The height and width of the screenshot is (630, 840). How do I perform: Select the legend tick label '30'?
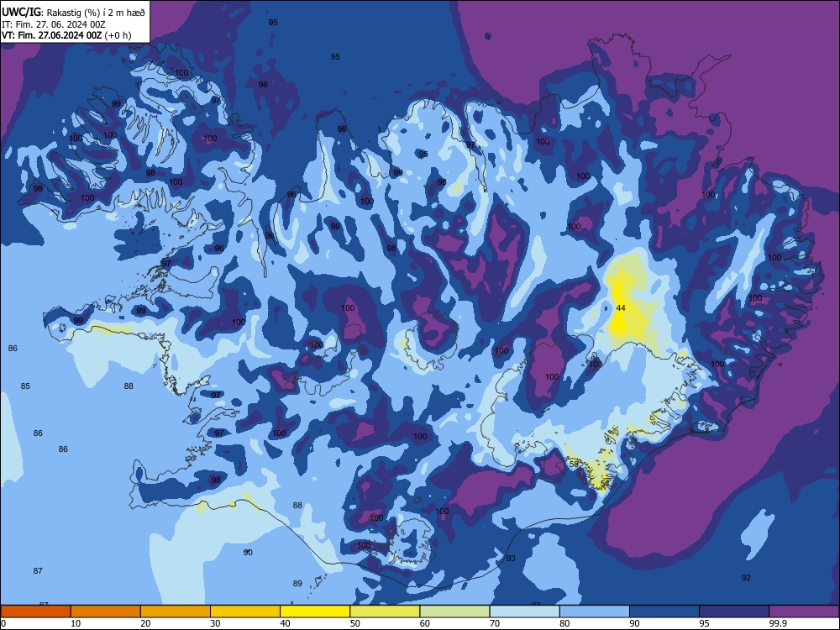click(x=215, y=623)
